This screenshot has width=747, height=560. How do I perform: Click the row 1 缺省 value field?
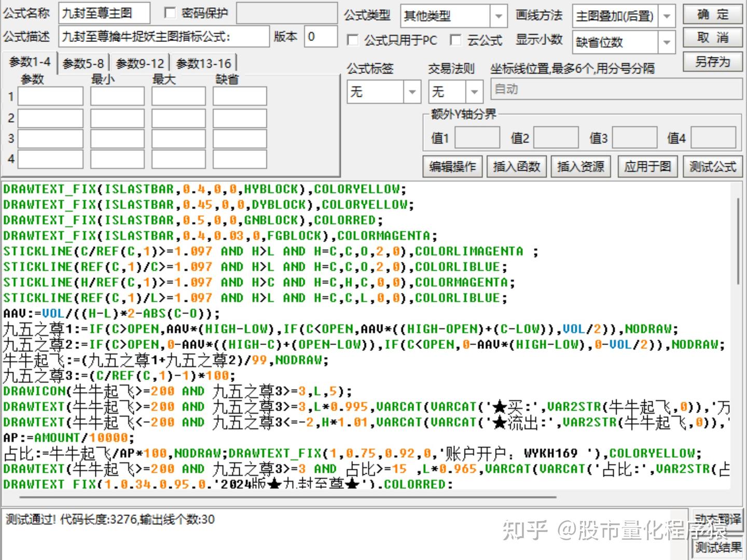tap(240, 96)
